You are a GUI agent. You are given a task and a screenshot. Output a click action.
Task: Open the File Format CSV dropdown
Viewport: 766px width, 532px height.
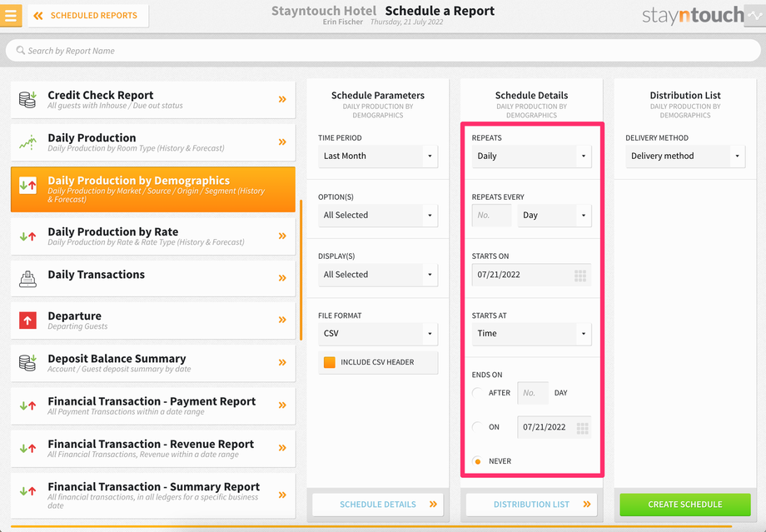(x=378, y=334)
